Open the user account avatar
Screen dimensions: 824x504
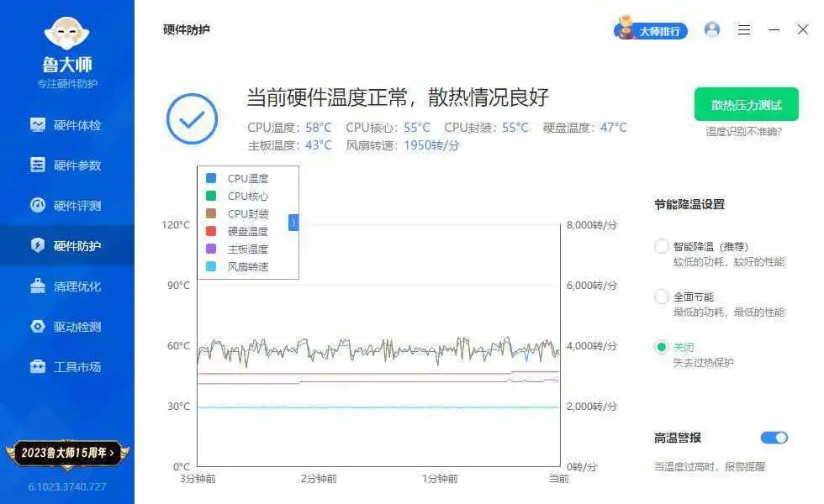pyautogui.click(x=712, y=29)
